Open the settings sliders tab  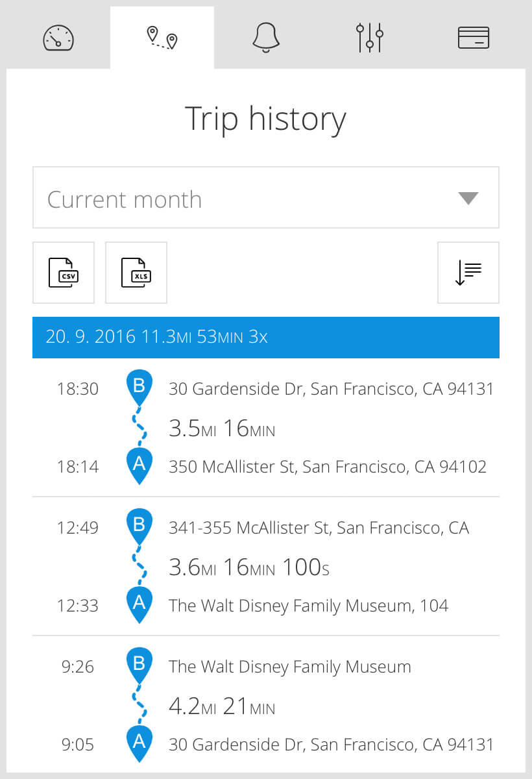(370, 38)
